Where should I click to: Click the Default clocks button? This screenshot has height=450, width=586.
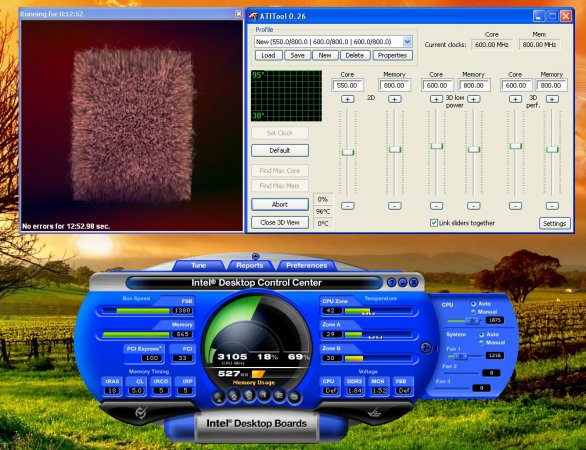coord(280,151)
